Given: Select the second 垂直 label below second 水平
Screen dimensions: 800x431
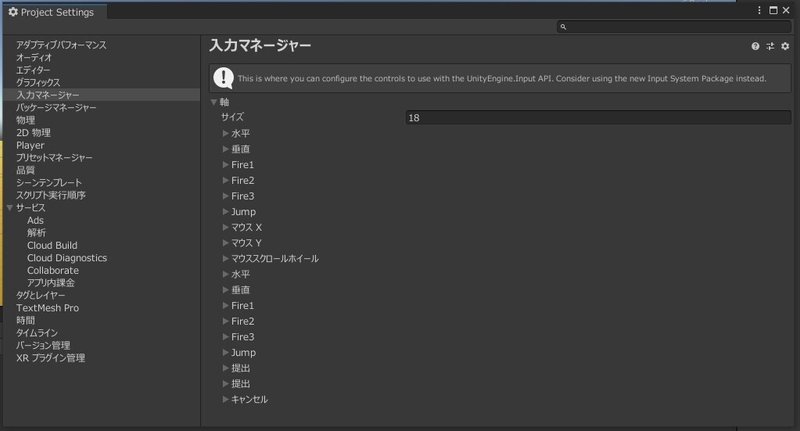Looking at the screenshot, I should (x=241, y=290).
